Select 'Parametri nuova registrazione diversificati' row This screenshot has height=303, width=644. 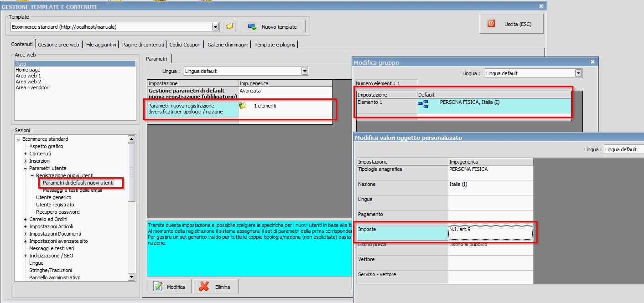[193, 109]
